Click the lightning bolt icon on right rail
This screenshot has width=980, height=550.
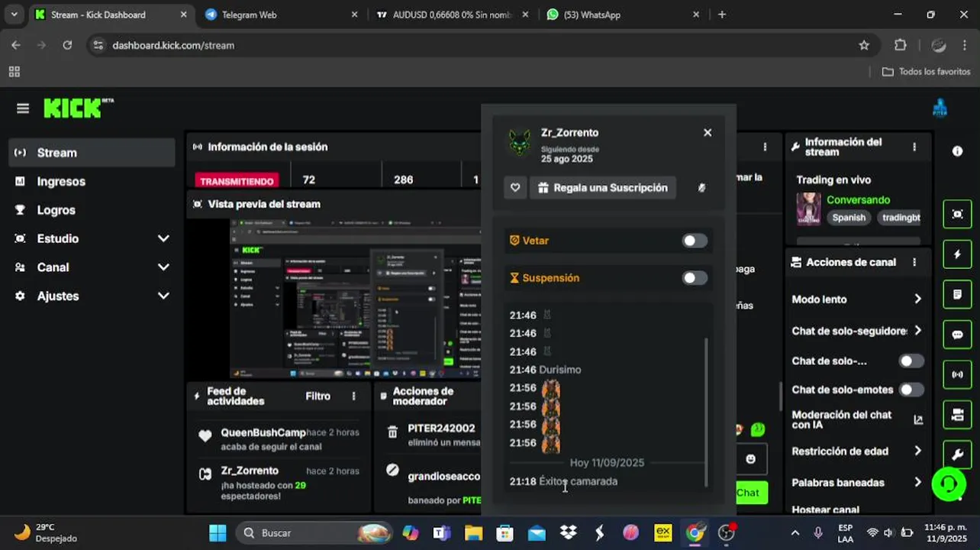coord(957,254)
